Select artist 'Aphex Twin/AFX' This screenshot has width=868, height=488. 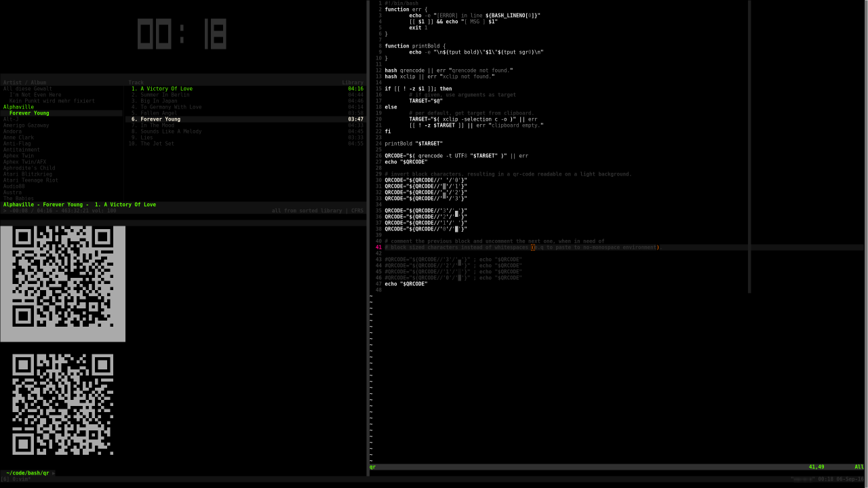(25, 162)
